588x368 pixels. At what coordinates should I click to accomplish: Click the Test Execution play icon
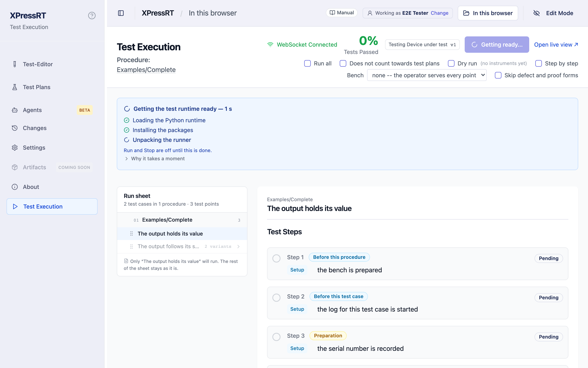pos(15,207)
